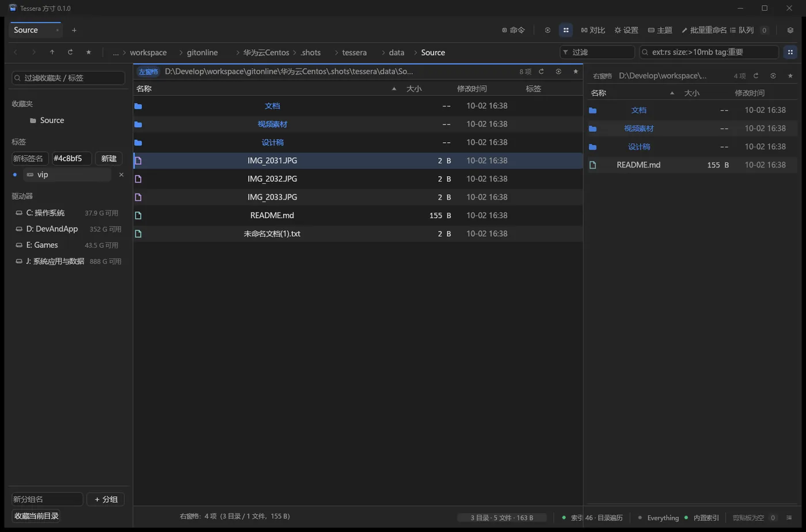806x532 pixels.
Task: Click the .shots breadcrumb segment
Action: [x=310, y=52]
